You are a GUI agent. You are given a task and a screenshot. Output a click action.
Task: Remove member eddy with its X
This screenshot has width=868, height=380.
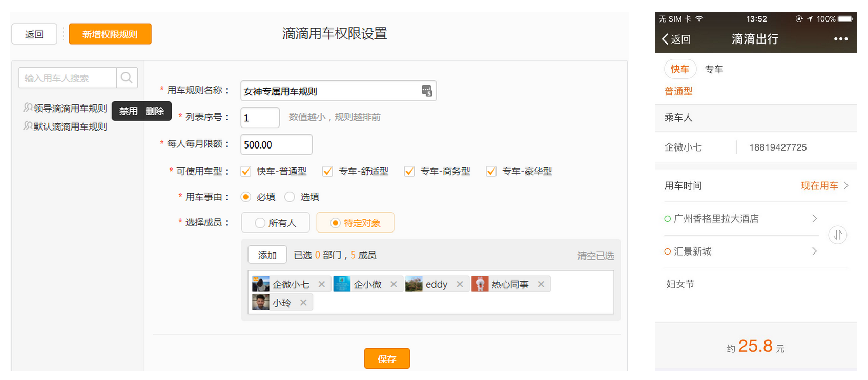[460, 284]
